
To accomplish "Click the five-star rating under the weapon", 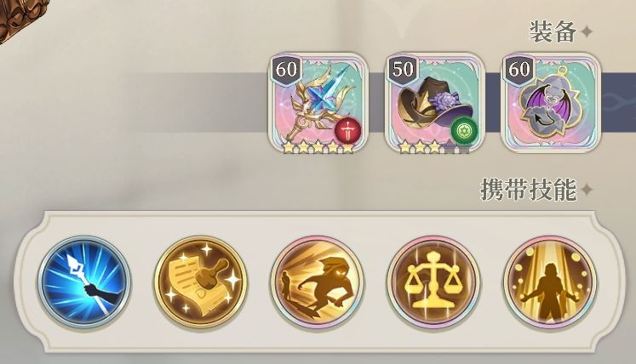I will click(x=318, y=148).
